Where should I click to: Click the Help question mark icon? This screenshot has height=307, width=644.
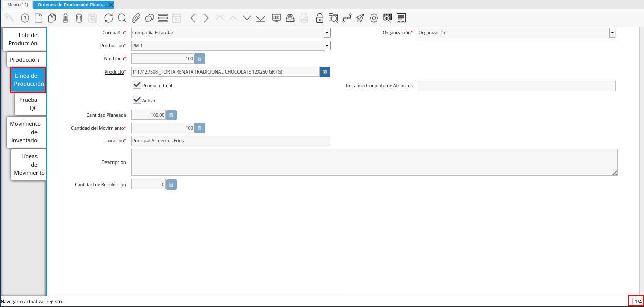click(x=25, y=18)
